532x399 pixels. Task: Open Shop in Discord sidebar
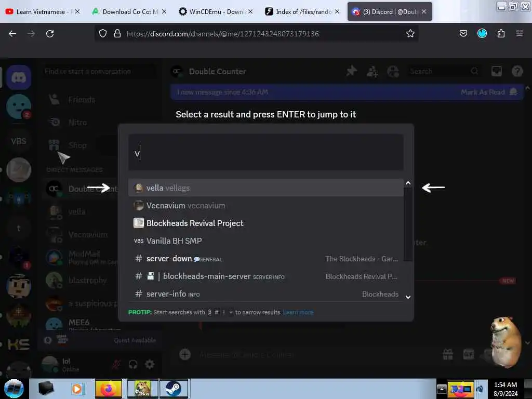point(77,145)
